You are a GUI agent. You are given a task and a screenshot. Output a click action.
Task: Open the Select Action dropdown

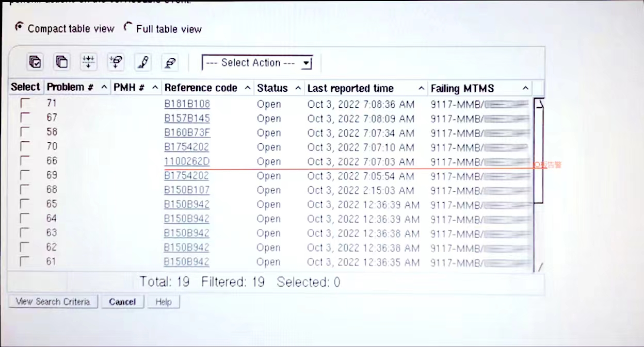click(257, 63)
